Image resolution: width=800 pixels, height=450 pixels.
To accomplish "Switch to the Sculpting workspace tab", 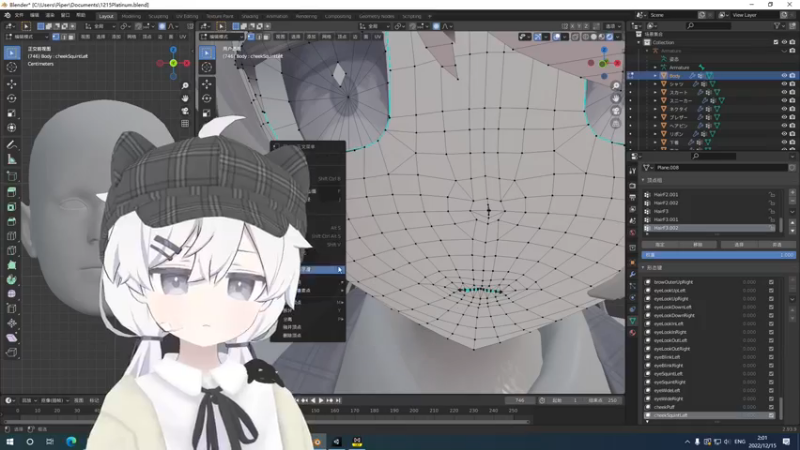I will 158,16.
